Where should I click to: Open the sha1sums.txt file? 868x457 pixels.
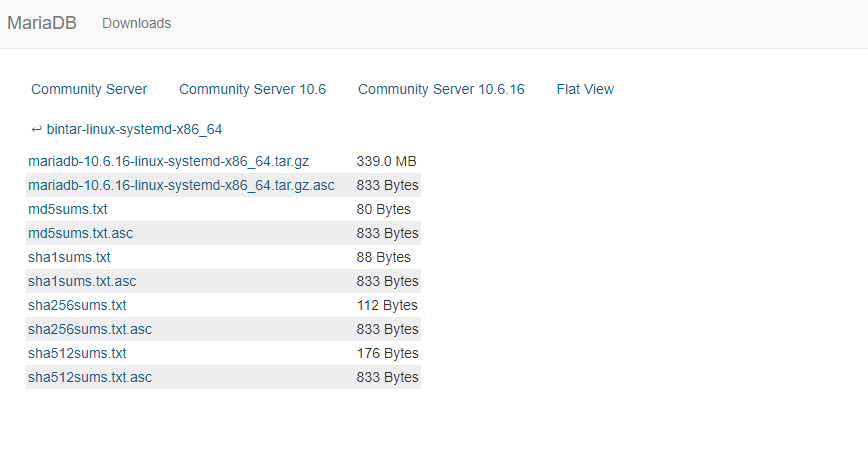(x=69, y=257)
